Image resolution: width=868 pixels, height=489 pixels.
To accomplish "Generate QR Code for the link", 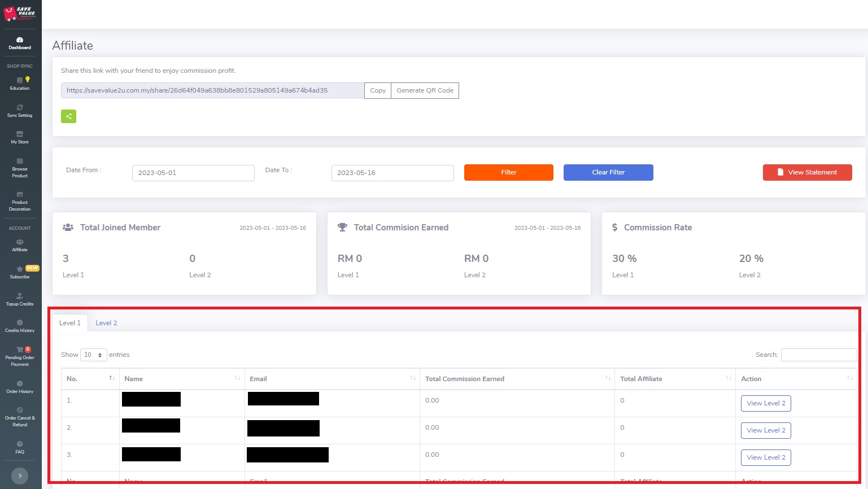I will (x=425, y=90).
